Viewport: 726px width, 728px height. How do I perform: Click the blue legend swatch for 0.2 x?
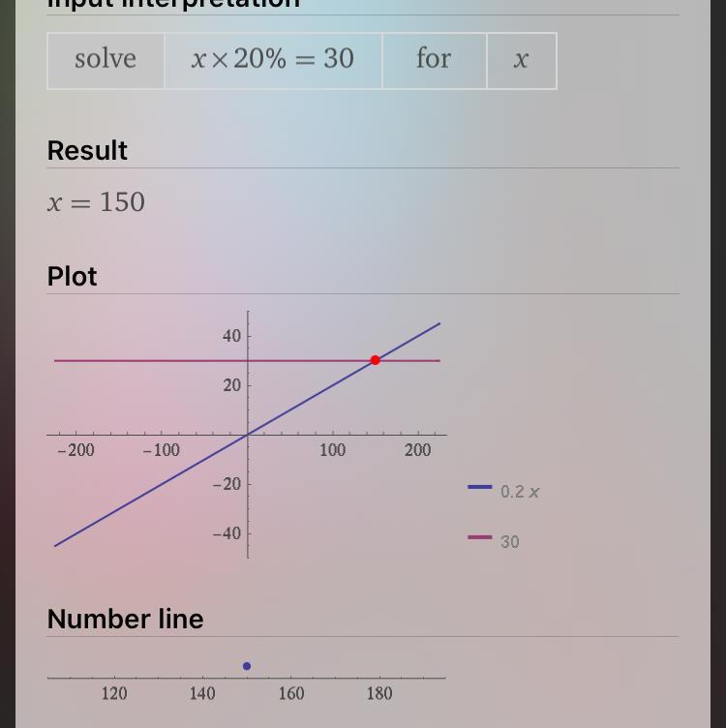[x=480, y=487]
